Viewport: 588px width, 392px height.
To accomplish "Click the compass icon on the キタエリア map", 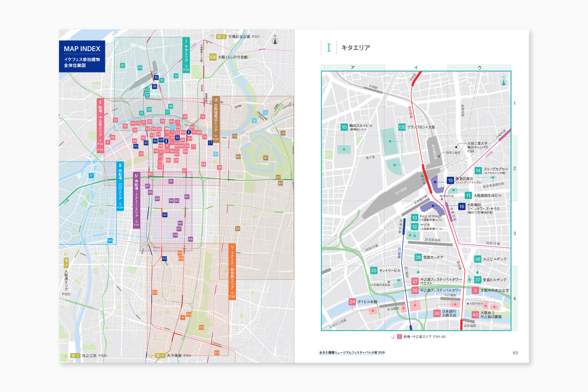I will pyautogui.click(x=504, y=81).
